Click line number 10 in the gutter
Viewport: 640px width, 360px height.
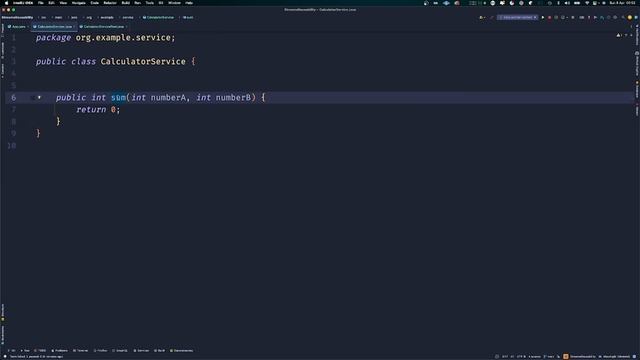[x=12, y=146]
